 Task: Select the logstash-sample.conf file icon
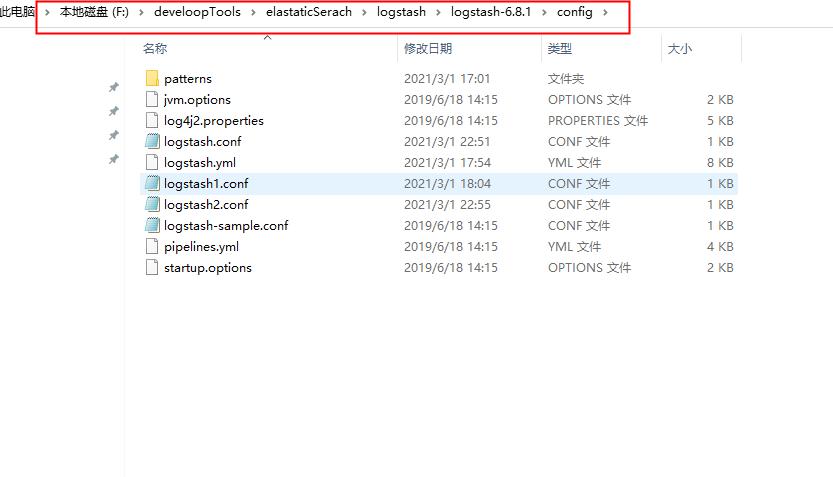tap(152, 225)
